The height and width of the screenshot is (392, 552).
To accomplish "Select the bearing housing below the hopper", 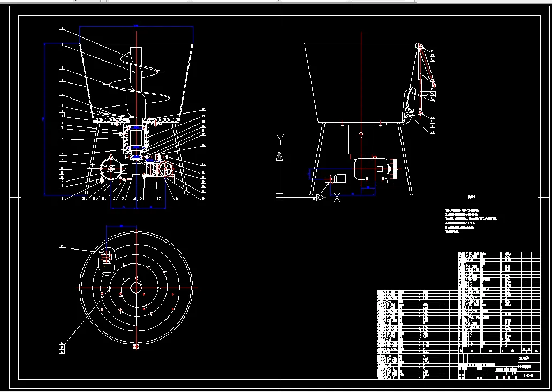I will 136,138.
